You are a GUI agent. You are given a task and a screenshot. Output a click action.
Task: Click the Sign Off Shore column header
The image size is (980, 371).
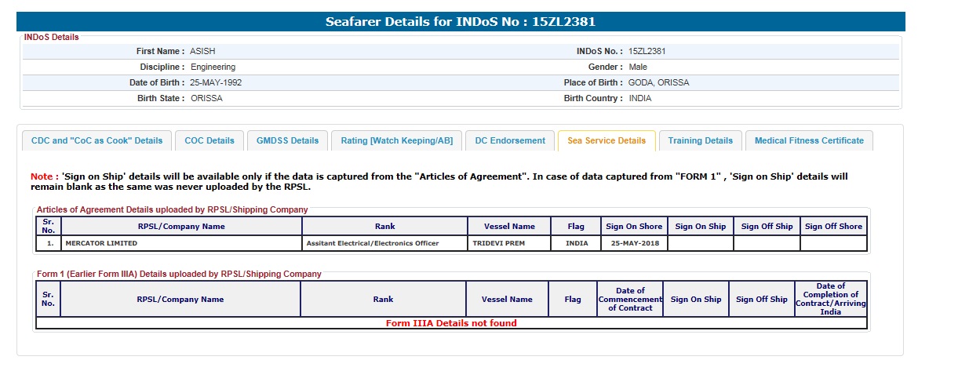(833, 227)
